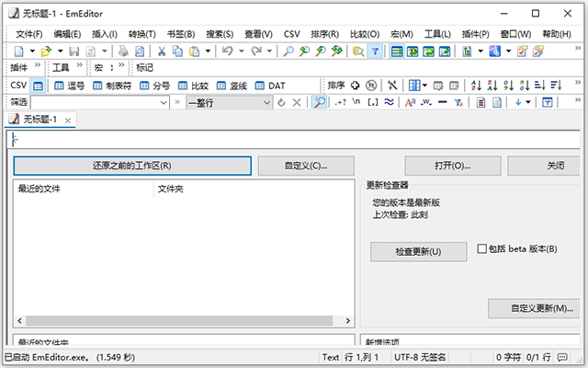
Task: Click the Redo arrow icon
Action: tap(256, 51)
